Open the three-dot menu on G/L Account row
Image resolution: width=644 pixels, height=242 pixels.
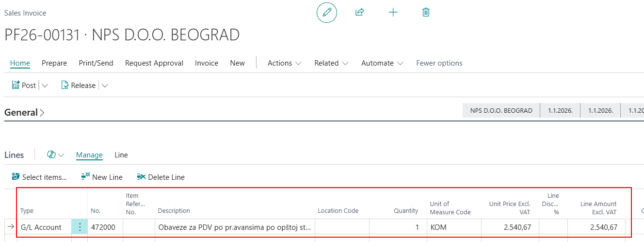[80, 227]
